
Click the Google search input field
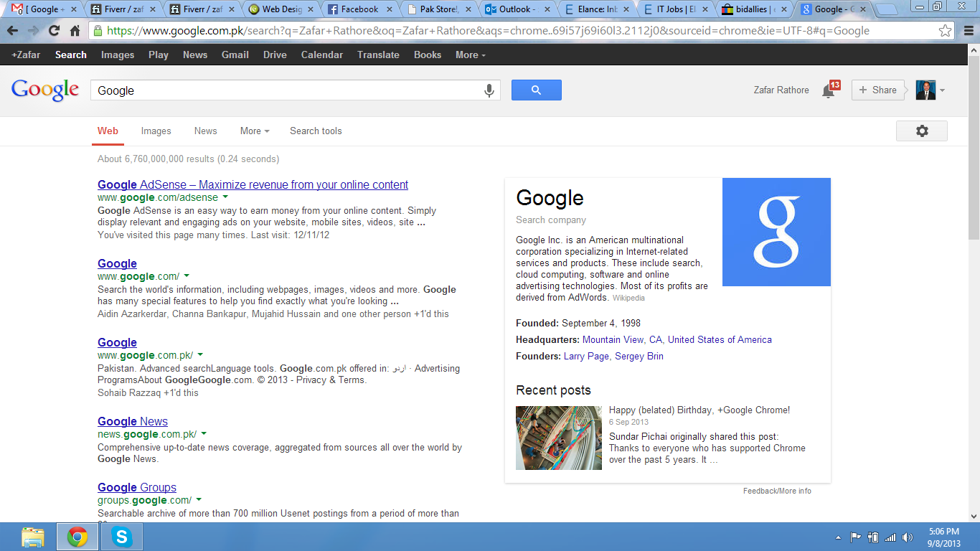point(287,90)
